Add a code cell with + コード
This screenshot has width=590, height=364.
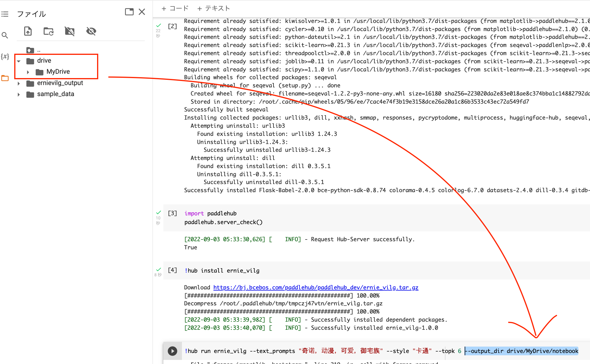click(x=175, y=8)
